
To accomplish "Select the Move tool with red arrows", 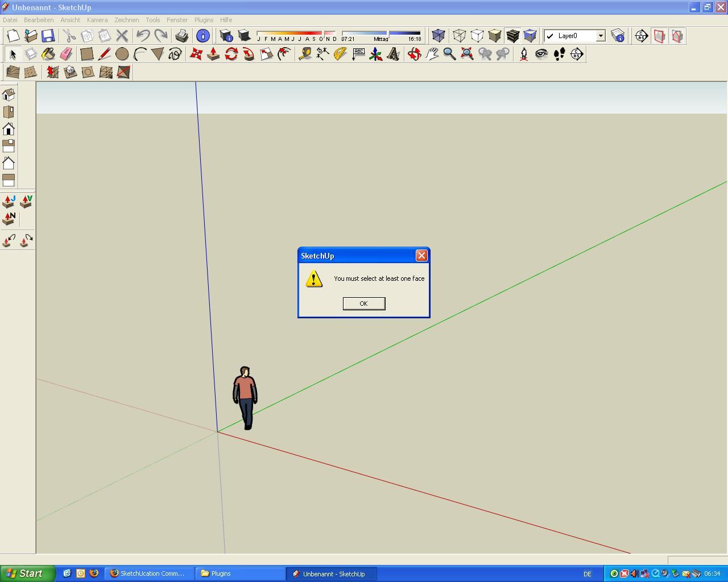I will coord(196,54).
